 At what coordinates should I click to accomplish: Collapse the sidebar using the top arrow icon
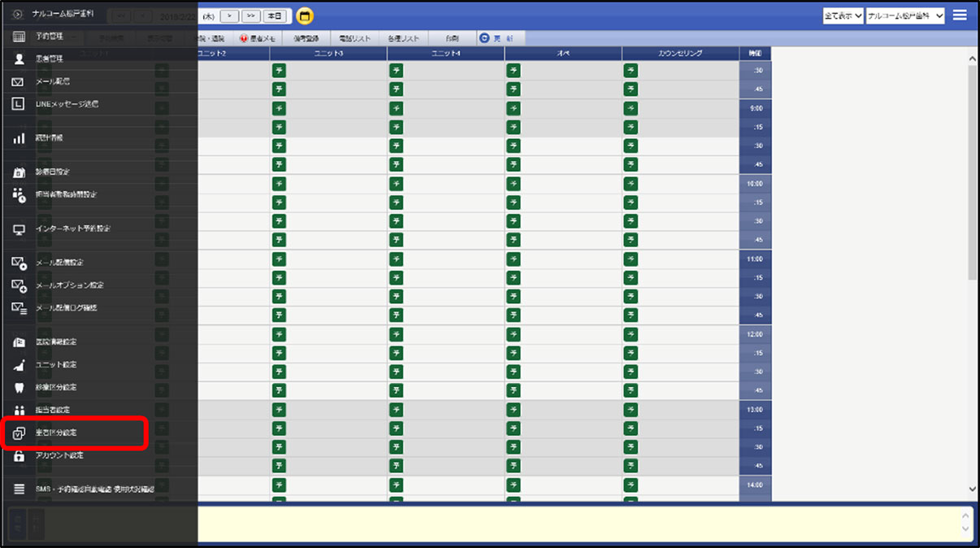click(18, 15)
